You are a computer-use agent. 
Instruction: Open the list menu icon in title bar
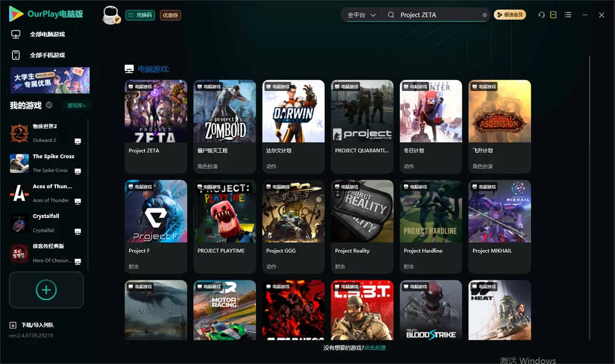[568, 15]
